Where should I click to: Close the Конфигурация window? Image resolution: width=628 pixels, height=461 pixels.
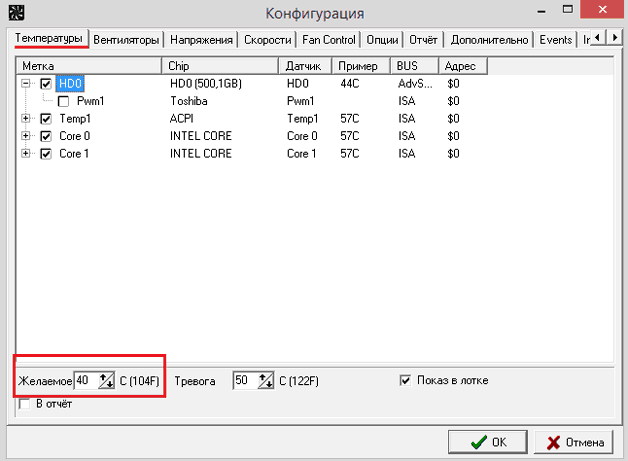(x=603, y=10)
